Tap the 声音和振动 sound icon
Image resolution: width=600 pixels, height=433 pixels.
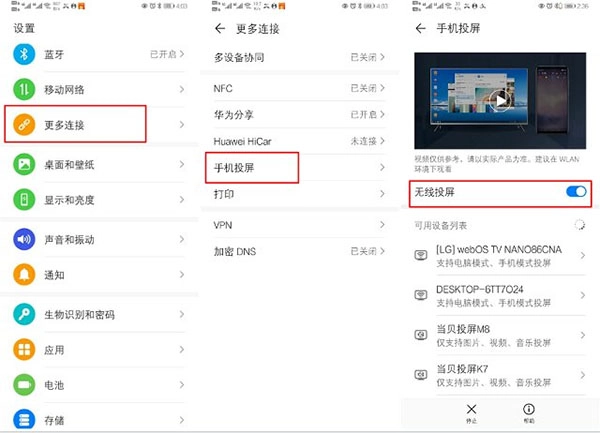[x=24, y=240]
